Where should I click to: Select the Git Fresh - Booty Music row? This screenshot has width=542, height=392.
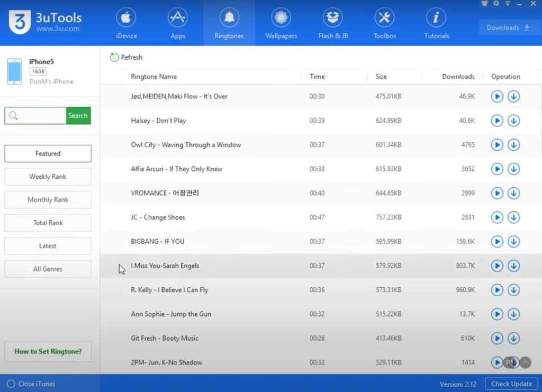point(321,338)
